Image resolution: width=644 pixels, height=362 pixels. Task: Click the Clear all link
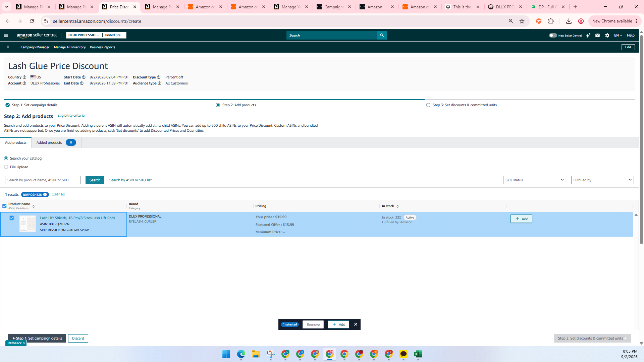click(58, 194)
